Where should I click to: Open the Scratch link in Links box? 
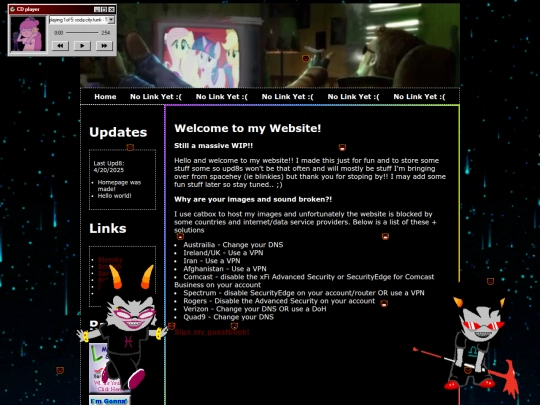click(110, 266)
